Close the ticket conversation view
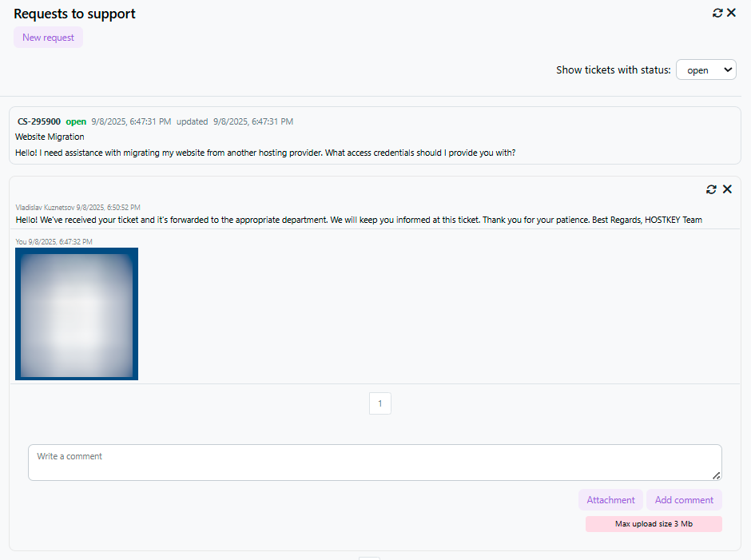Viewport: 751px width, 560px height. coord(727,189)
